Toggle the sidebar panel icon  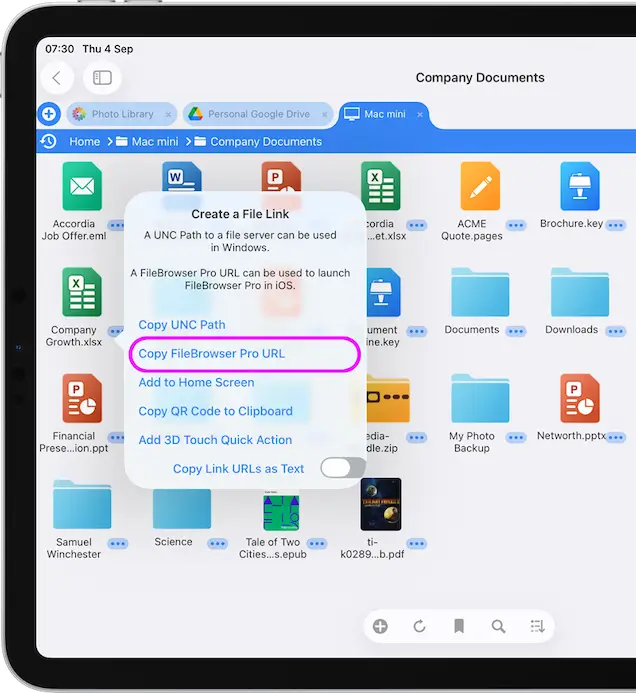tap(102, 78)
